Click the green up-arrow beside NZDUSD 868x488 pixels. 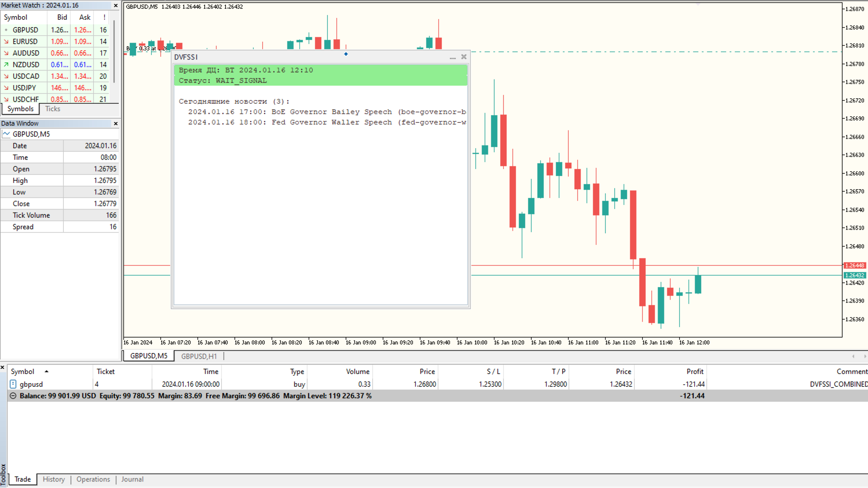[6, 65]
